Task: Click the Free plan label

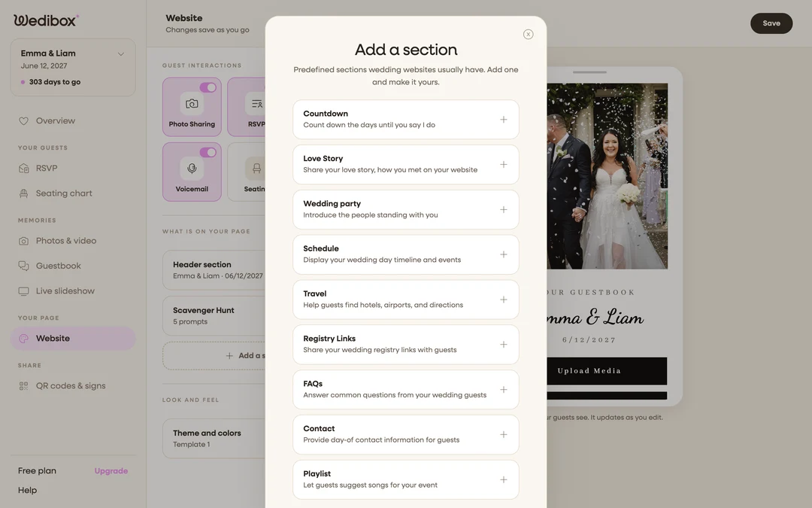Action: coord(38,471)
